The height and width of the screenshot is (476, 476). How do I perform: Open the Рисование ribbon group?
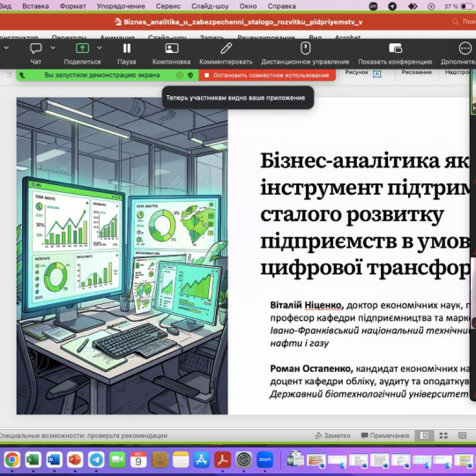(x=416, y=72)
